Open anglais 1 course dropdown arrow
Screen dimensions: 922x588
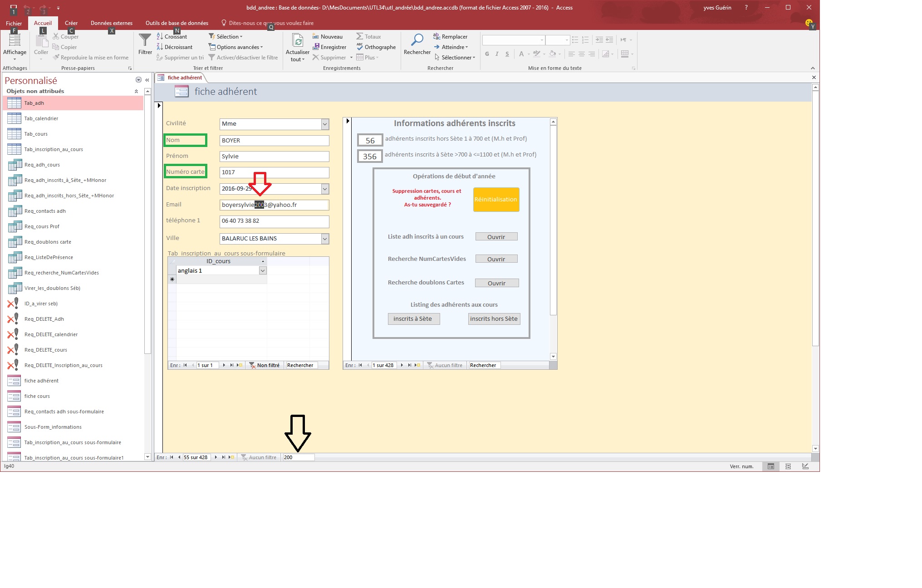pos(263,270)
